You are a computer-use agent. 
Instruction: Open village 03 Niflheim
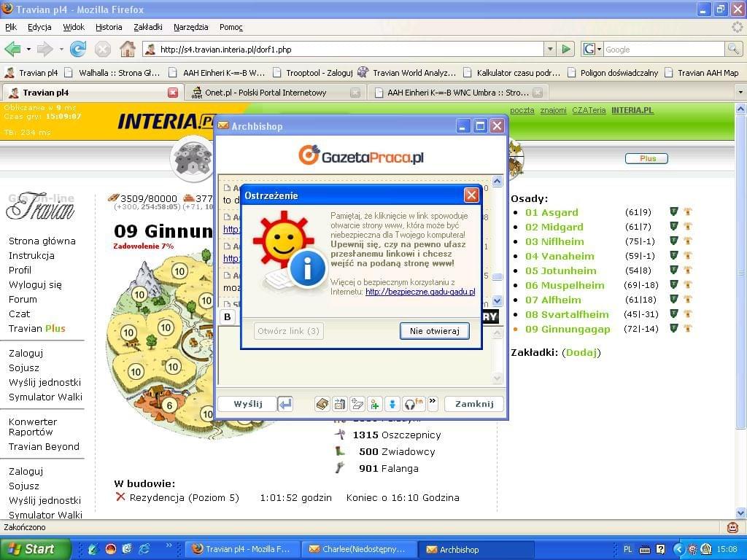pyautogui.click(x=554, y=241)
